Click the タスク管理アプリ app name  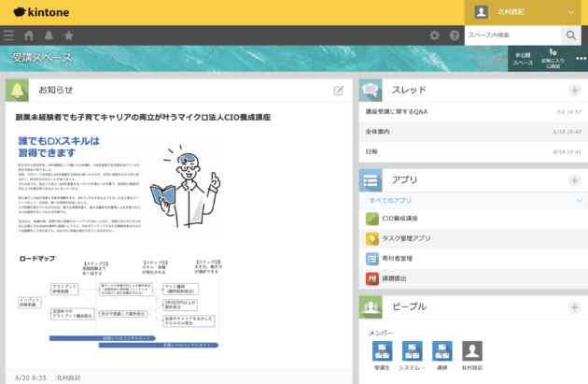[406, 239]
